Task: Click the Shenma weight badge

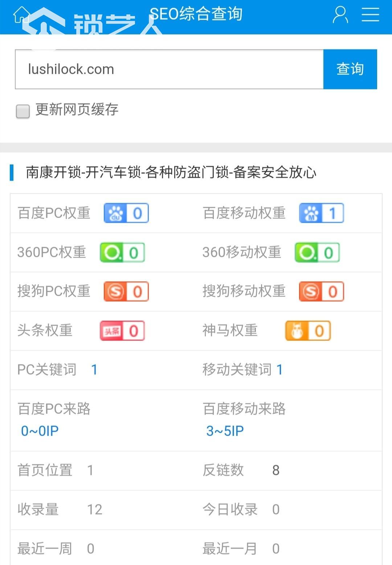Action: pyautogui.click(x=308, y=331)
